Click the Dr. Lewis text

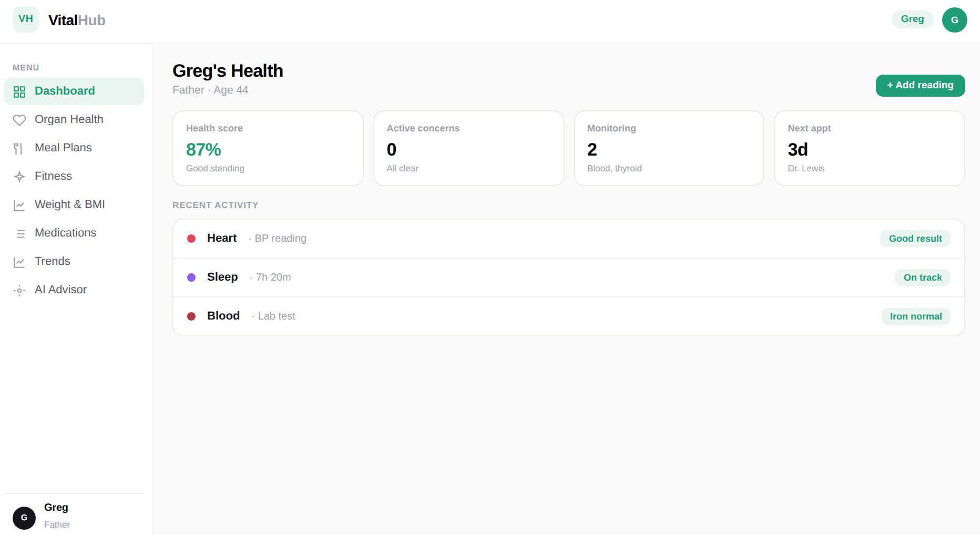coord(806,168)
